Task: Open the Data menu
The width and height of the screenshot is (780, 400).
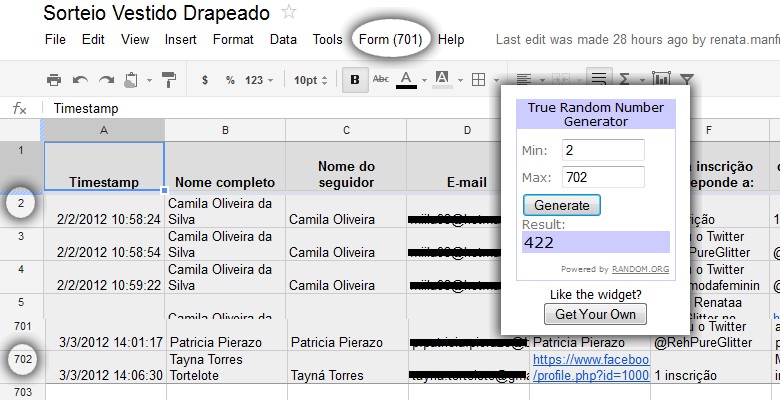Action: click(x=283, y=39)
